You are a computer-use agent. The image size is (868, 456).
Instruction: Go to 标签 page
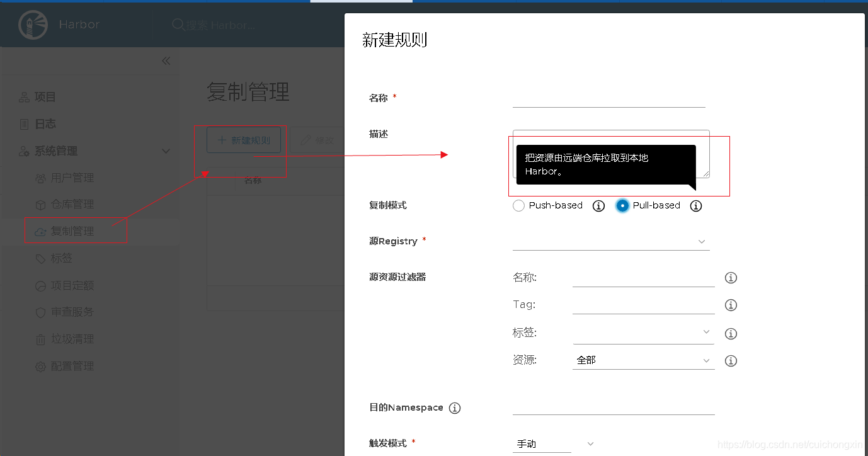tap(62, 258)
